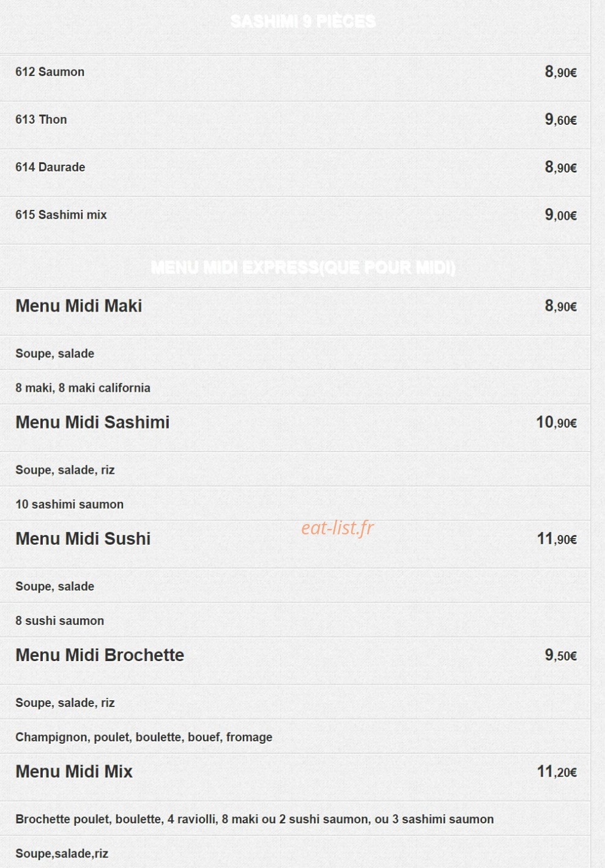Screen dimensions: 605x868
Task: Click the Menu Midi Brochette title
Action: pyautogui.click(x=100, y=655)
